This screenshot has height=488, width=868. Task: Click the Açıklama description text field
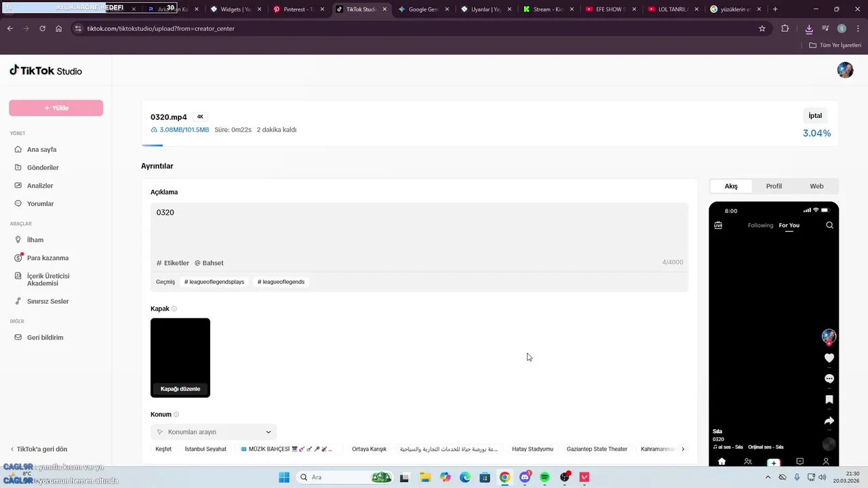[419, 228]
